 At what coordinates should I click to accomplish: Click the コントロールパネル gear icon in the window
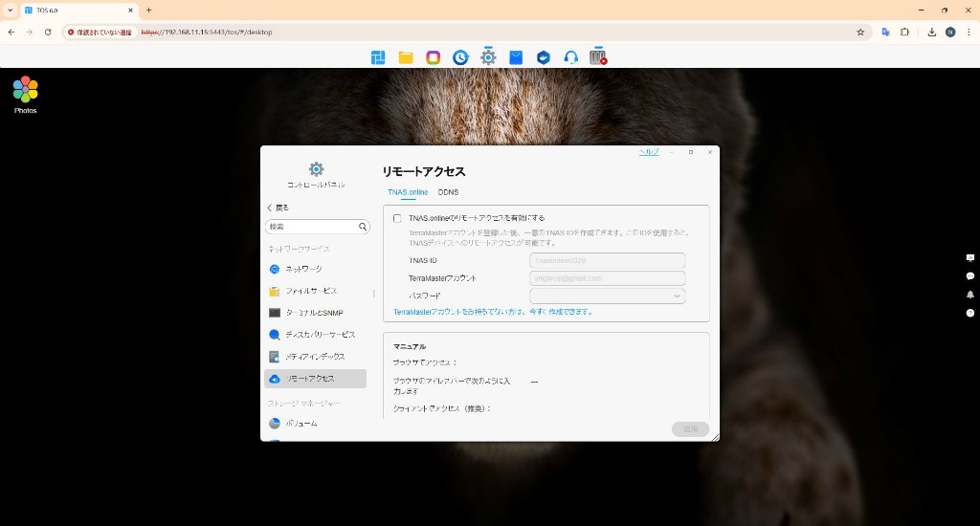[x=316, y=168]
